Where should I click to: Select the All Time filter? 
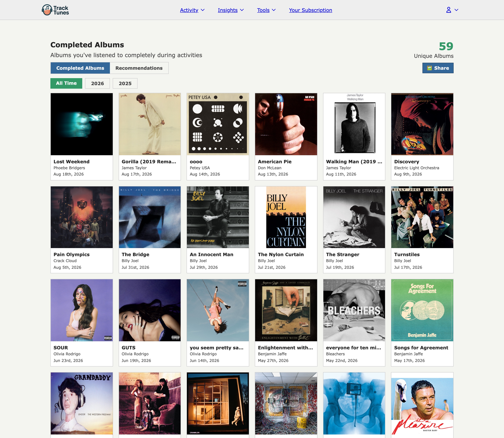click(66, 83)
